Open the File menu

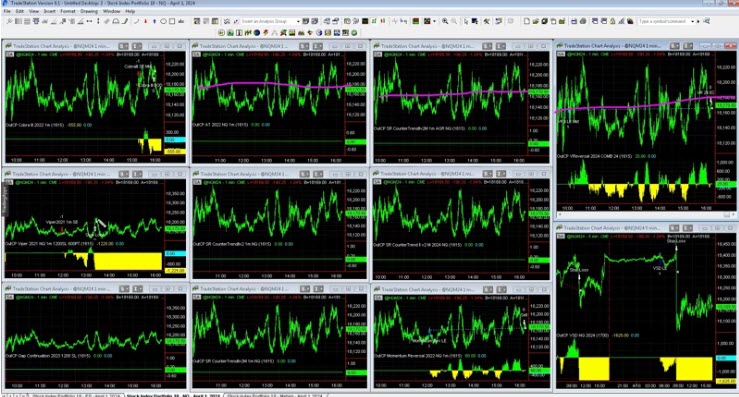pos(7,11)
